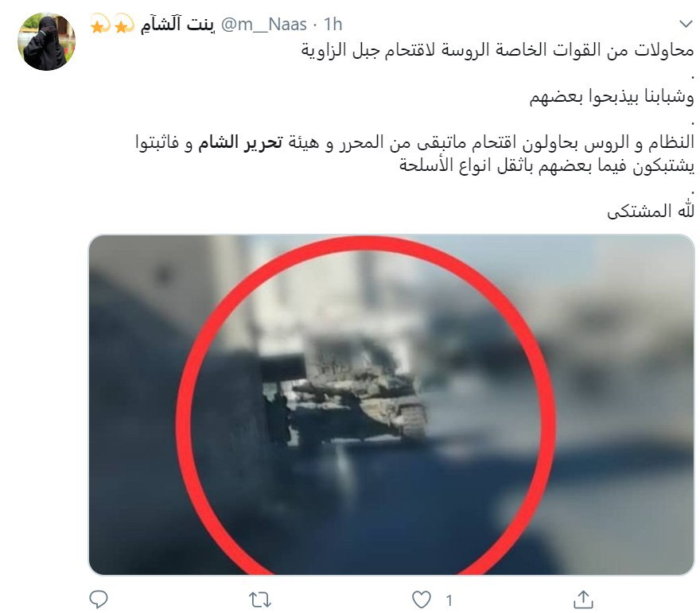
Task: Click the text line about باثقل انواع الأسلحة
Action: click(547, 165)
